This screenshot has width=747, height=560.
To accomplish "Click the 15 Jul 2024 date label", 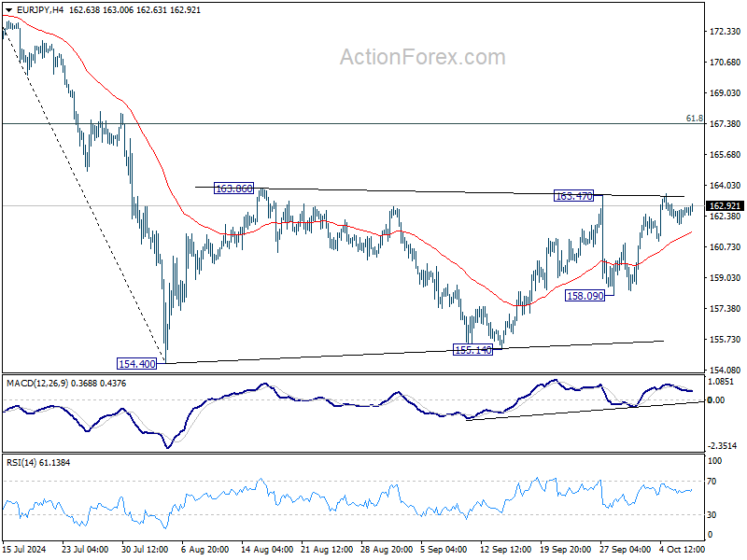I will 24,550.
